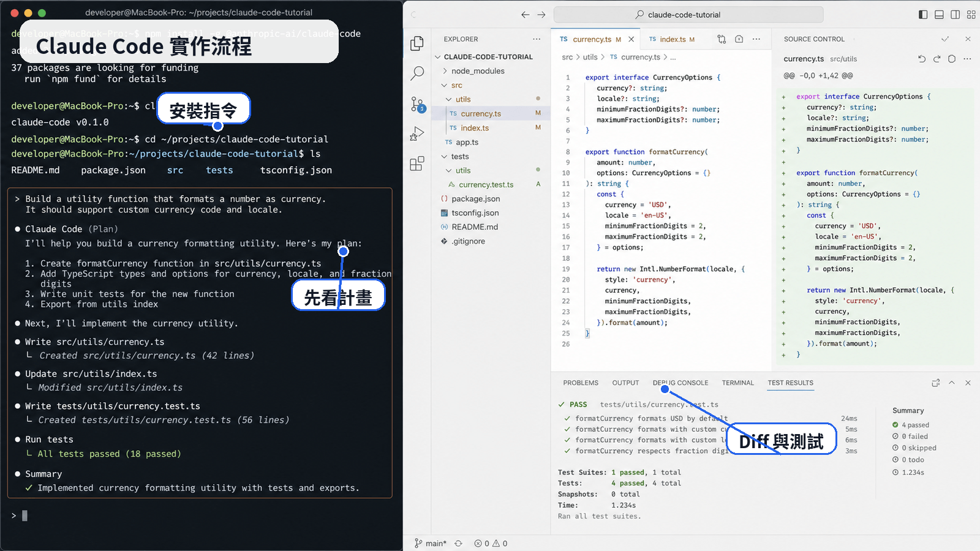Close the currency.ts editor tab
This screenshot has height=551, width=980.
point(631,39)
